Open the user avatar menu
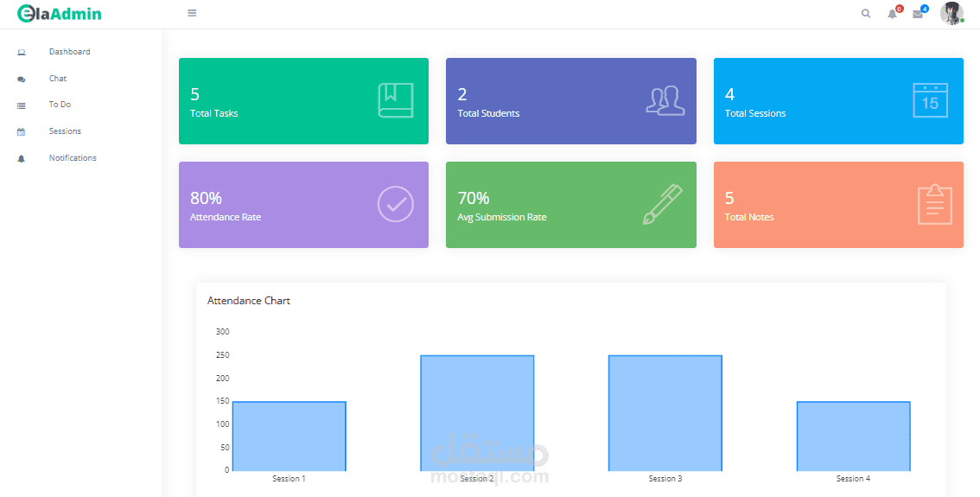This screenshot has width=980, height=497. [x=951, y=13]
